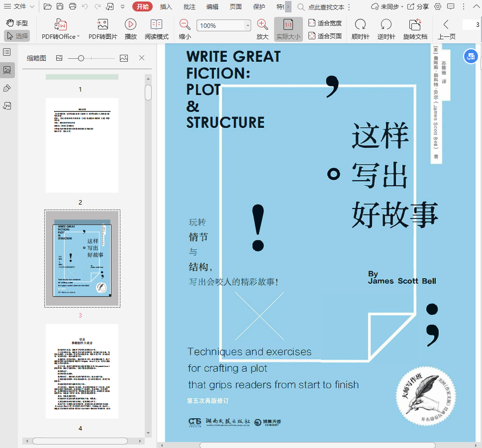Open the bottom sidebar panel icon
The width and height of the screenshot is (482, 448).
[x=7, y=106]
